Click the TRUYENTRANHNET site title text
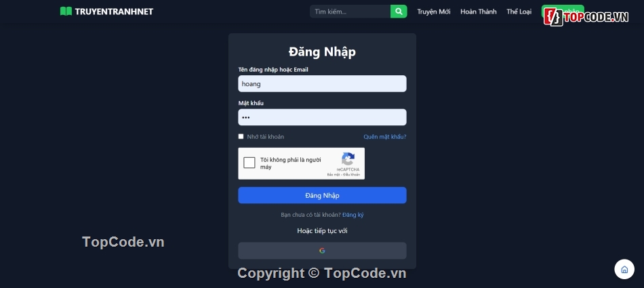This screenshot has width=644, height=288. 114,12
